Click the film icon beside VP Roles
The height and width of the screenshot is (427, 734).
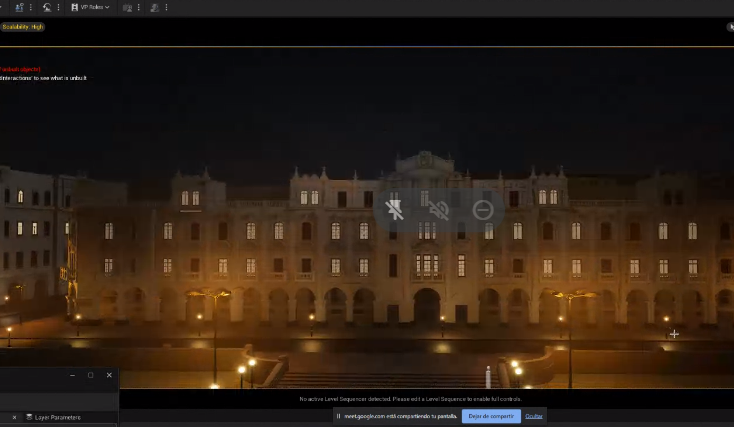click(x=74, y=7)
